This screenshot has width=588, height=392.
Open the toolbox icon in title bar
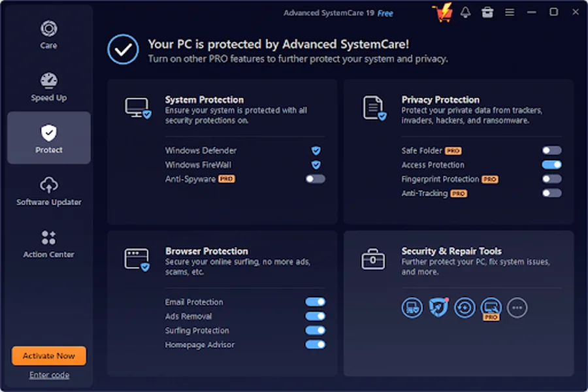(487, 12)
